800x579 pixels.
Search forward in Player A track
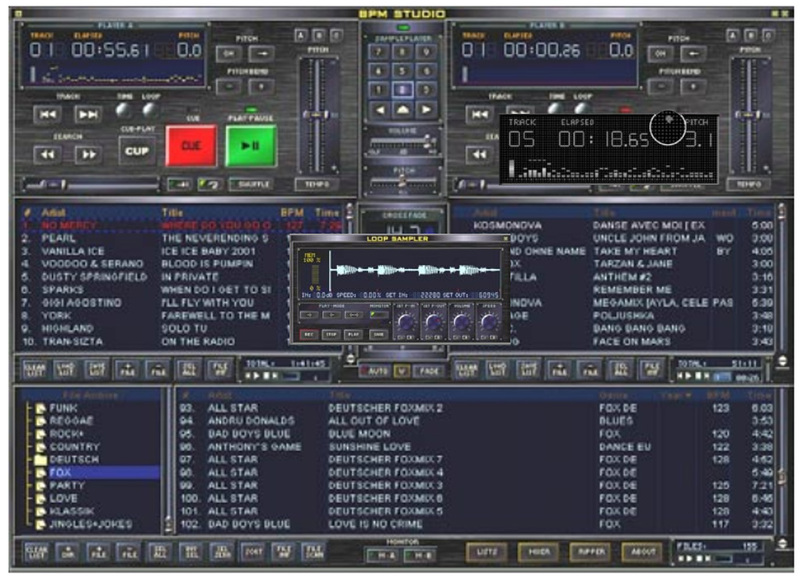[x=88, y=154]
